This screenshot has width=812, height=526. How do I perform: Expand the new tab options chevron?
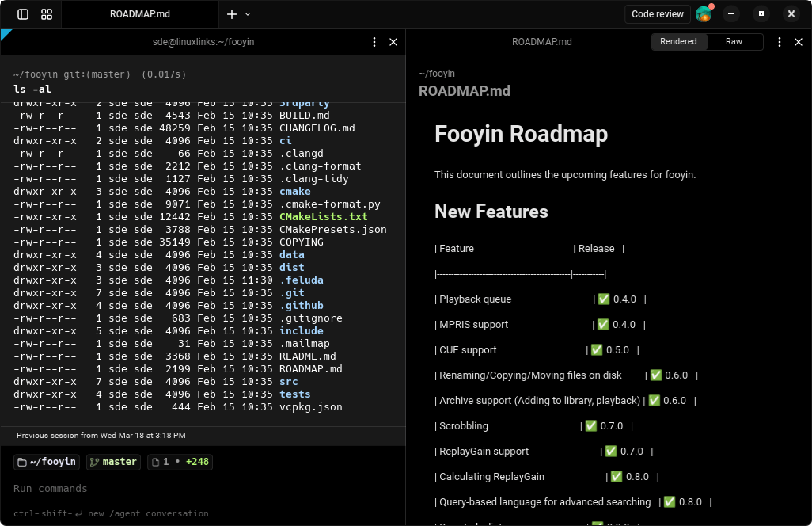coord(248,14)
